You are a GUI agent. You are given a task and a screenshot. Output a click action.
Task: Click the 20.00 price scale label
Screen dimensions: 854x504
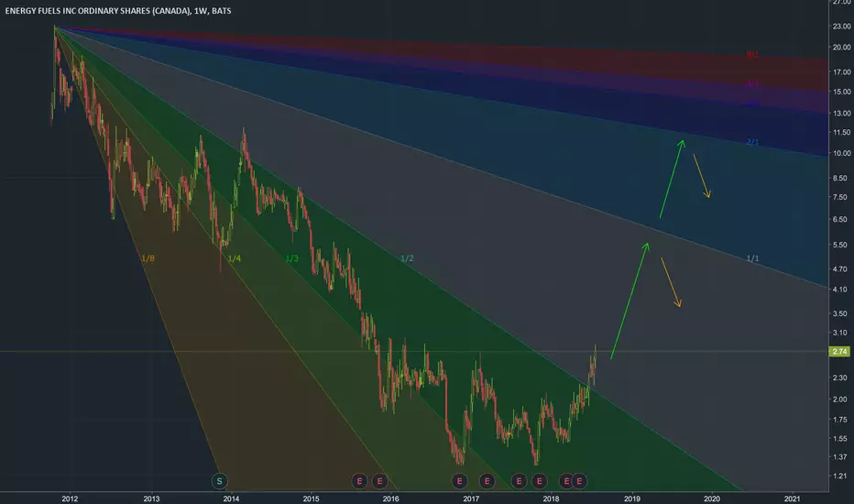pyautogui.click(x=841, y=48)
